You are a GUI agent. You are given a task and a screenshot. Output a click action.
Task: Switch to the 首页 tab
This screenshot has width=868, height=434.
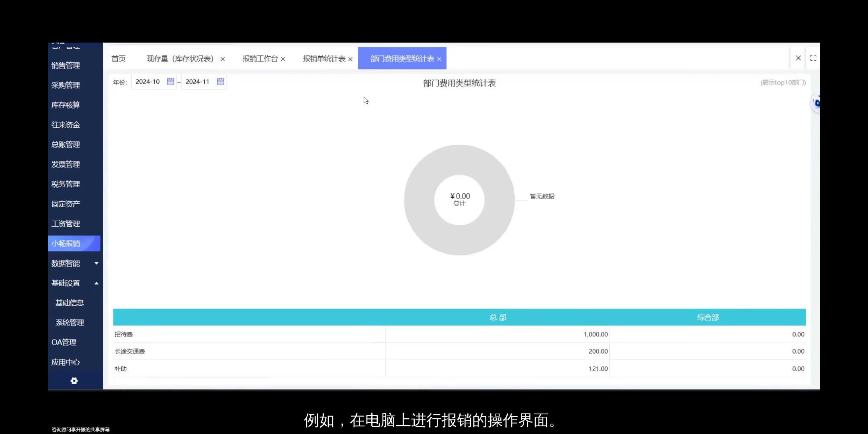[x=118, y=58]
